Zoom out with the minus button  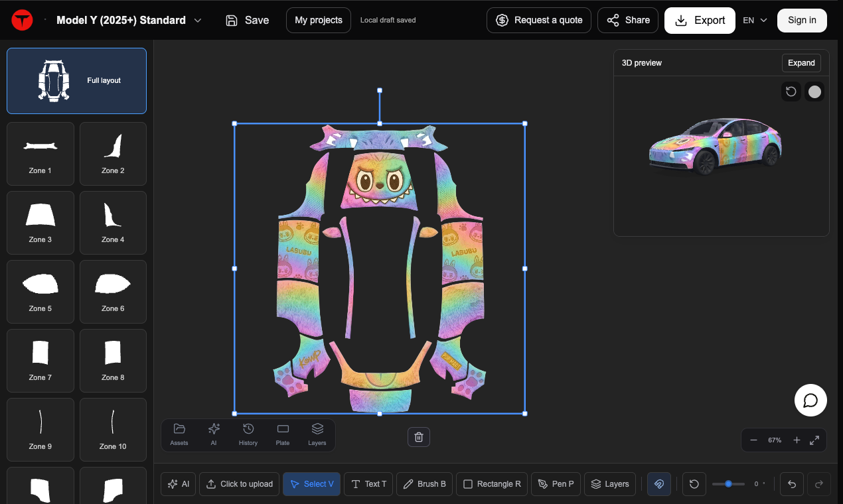[753, 440]
